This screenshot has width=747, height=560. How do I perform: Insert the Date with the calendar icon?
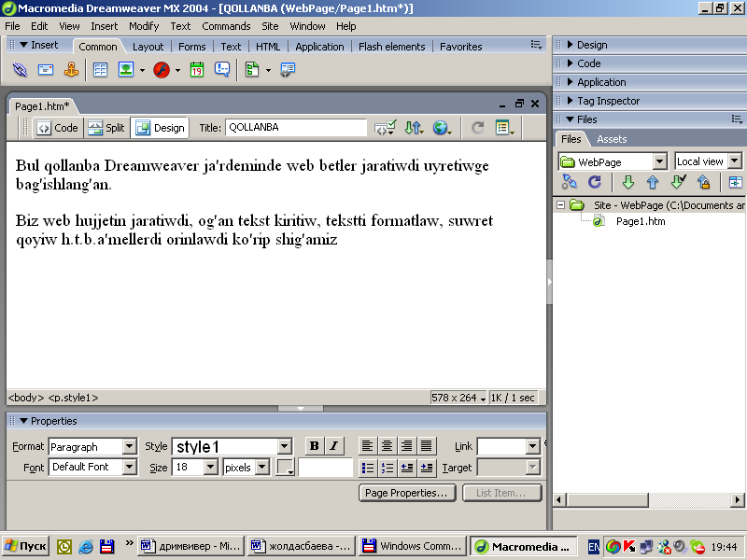pos(197,70)
